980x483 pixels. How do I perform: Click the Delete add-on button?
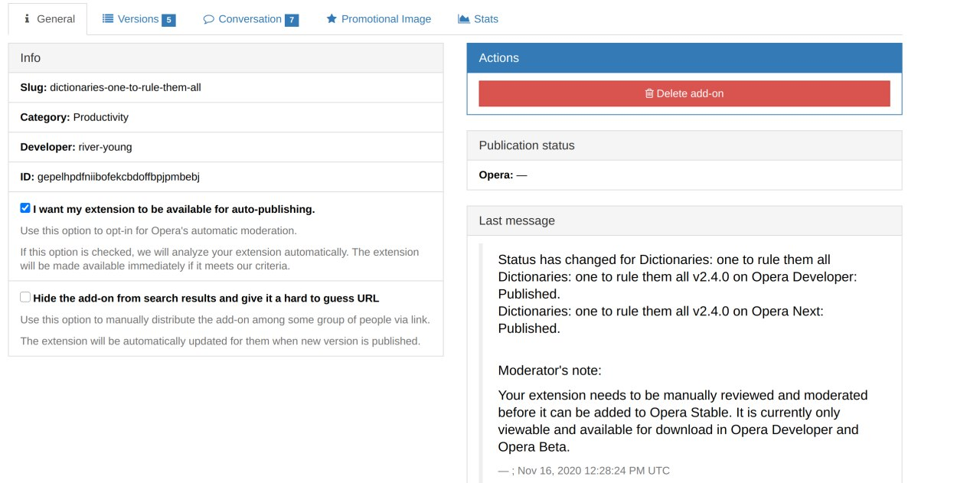[684, 93]
